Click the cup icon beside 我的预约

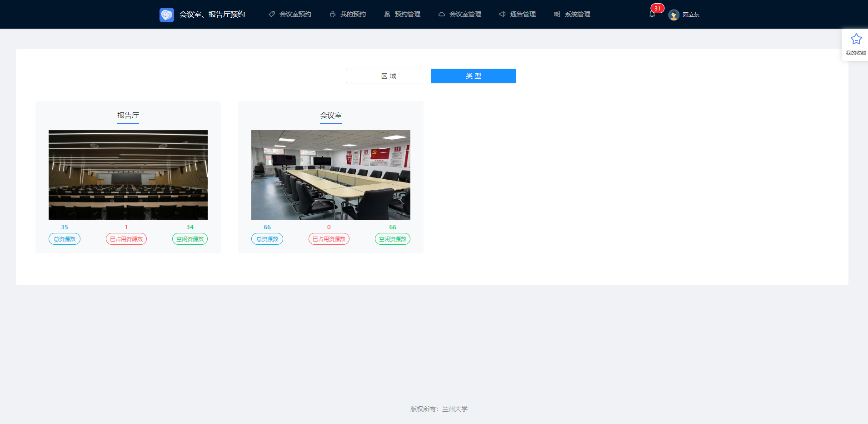coord(333,15)
